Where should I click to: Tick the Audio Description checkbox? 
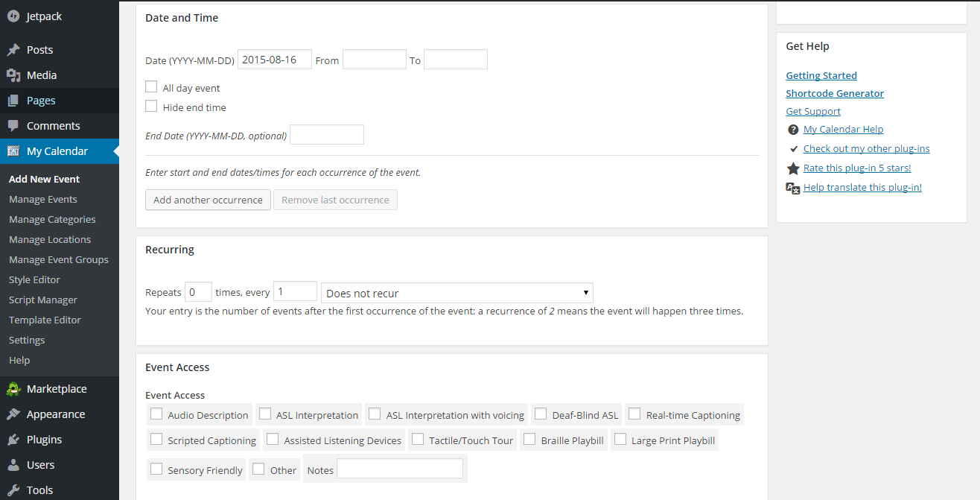point(156,414)
